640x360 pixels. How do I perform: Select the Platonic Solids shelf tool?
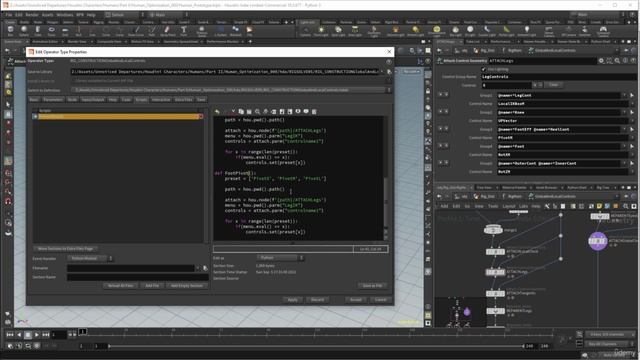pos(201,31)
